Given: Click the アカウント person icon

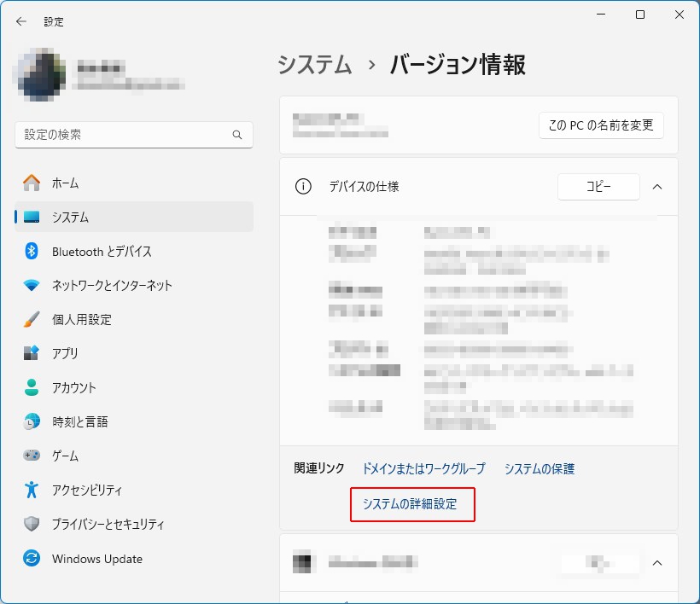Looking at the screenshot, I should [32, 387].
